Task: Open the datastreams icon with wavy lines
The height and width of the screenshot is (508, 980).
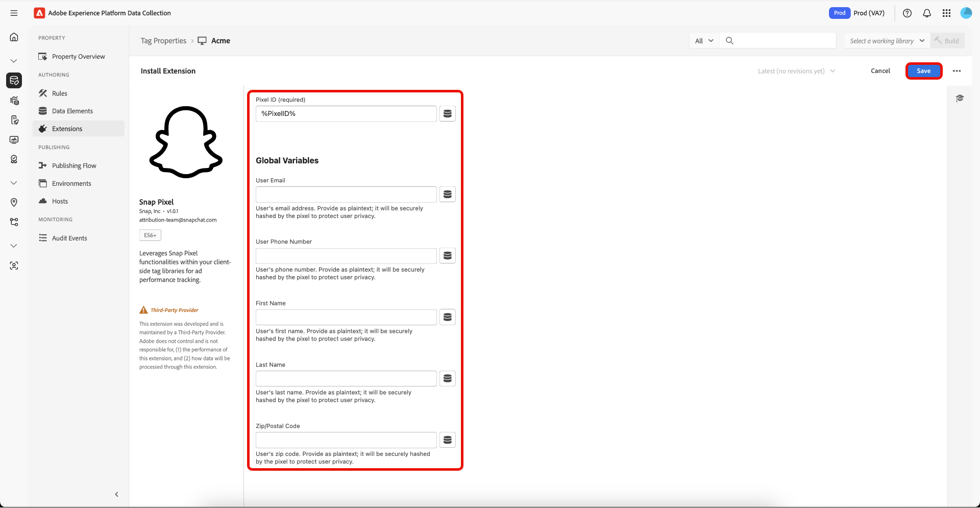Action: pos(14,101)
